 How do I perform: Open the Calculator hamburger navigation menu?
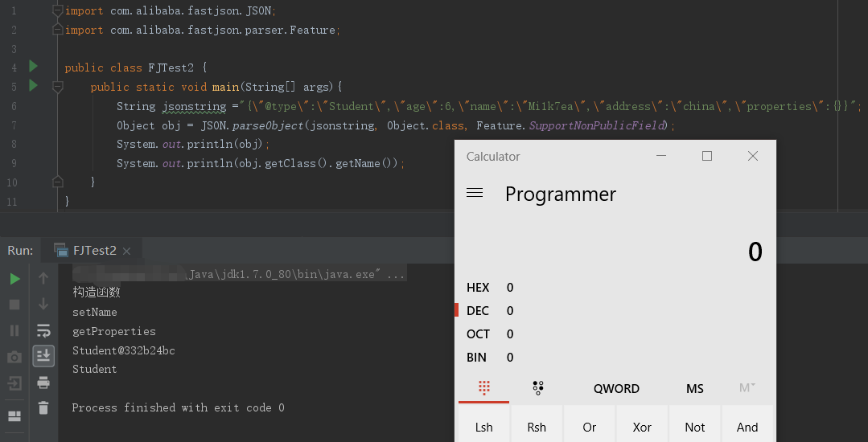[x=475, y=193]
